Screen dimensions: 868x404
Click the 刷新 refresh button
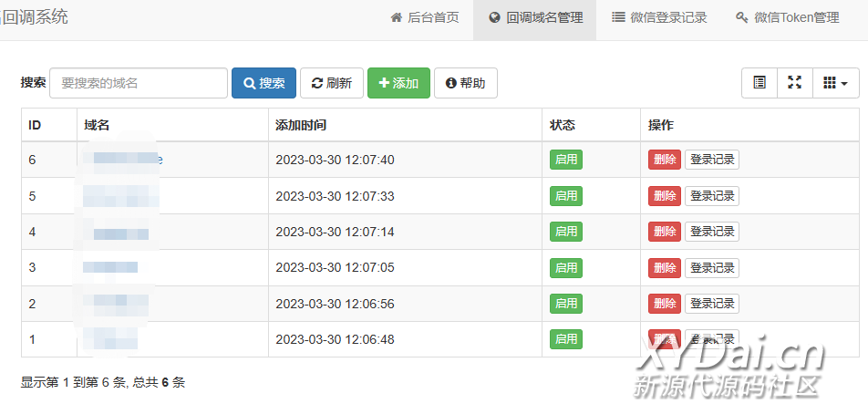coord(332,83)
